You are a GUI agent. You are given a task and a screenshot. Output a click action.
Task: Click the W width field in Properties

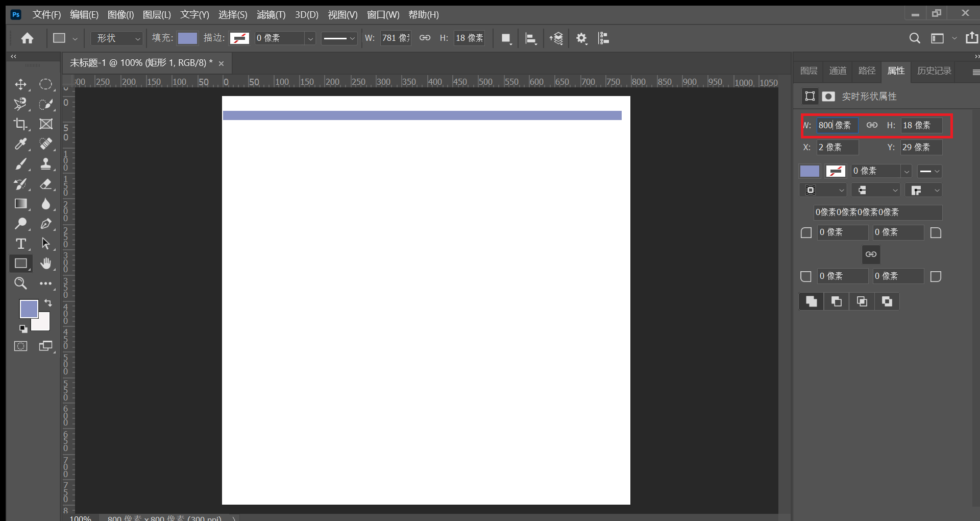(x=837, y=125)
